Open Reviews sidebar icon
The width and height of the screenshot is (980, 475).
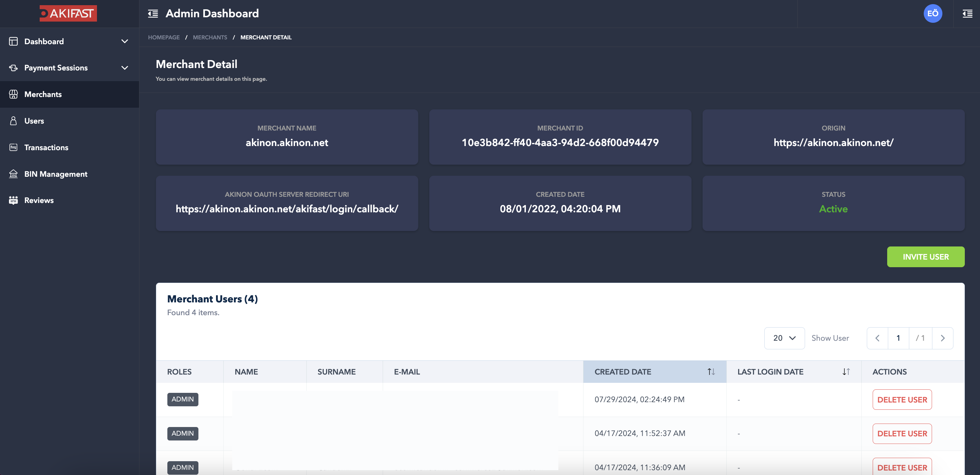(x=13, y=200)
